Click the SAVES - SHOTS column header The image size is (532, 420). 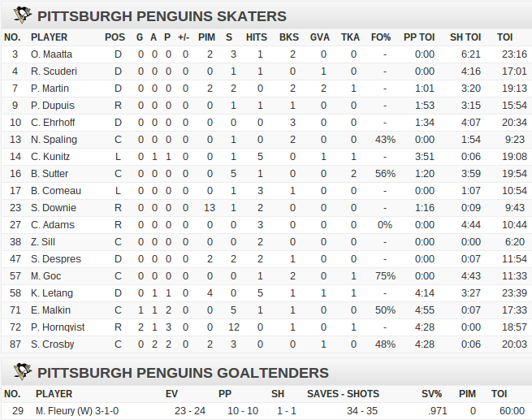343,394
